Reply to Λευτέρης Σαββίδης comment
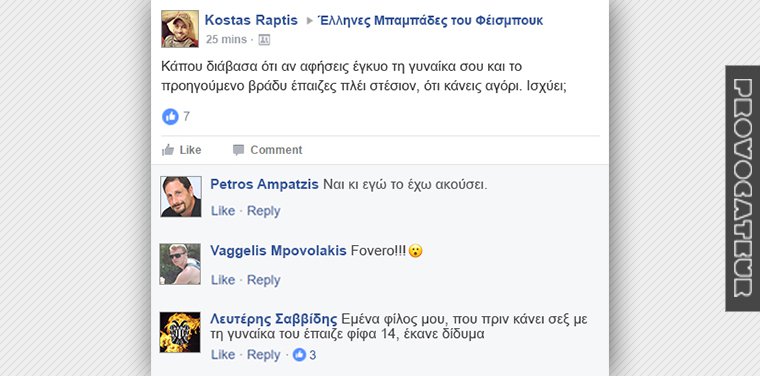Viewport: 760px width, 376px height. point(264,355)
